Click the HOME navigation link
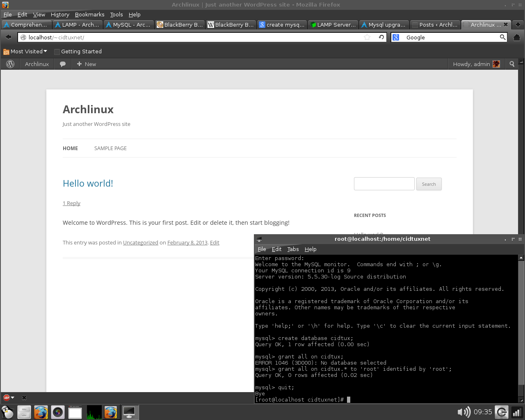525x420 pixels. click(x=70, y=148)
